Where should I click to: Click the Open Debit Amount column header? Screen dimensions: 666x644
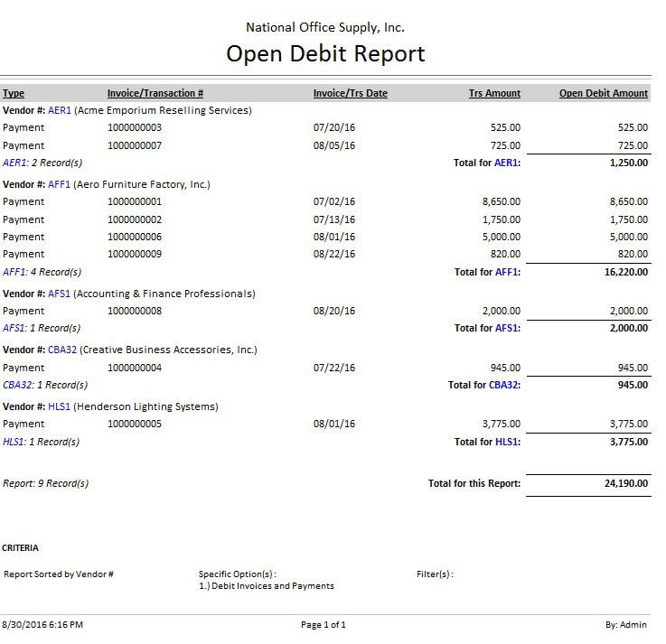point(603,93)
